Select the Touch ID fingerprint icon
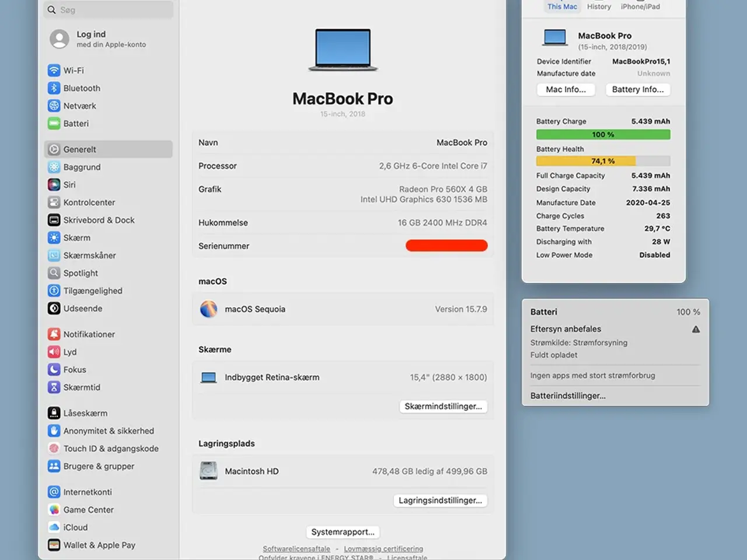The width and height of the screenshot is (747, 560). point(54,449)
